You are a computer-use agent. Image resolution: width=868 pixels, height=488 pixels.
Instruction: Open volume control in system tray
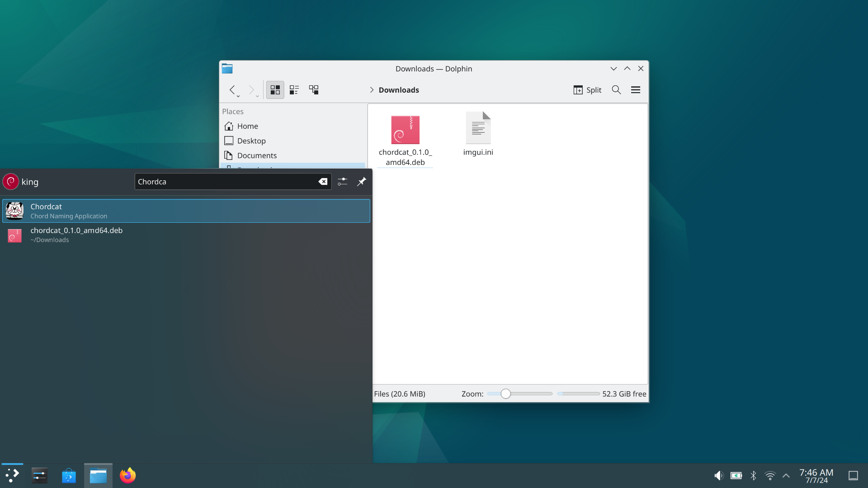click(x=719, y=475)
